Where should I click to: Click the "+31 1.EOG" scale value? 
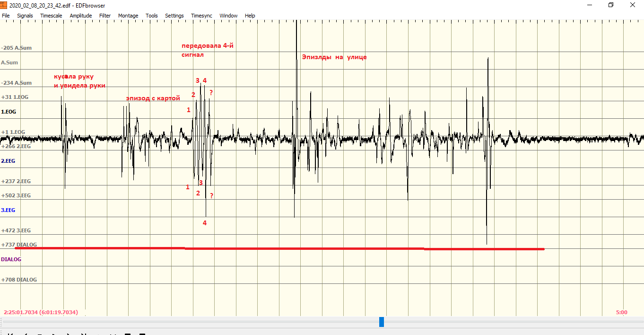(15, 97)
